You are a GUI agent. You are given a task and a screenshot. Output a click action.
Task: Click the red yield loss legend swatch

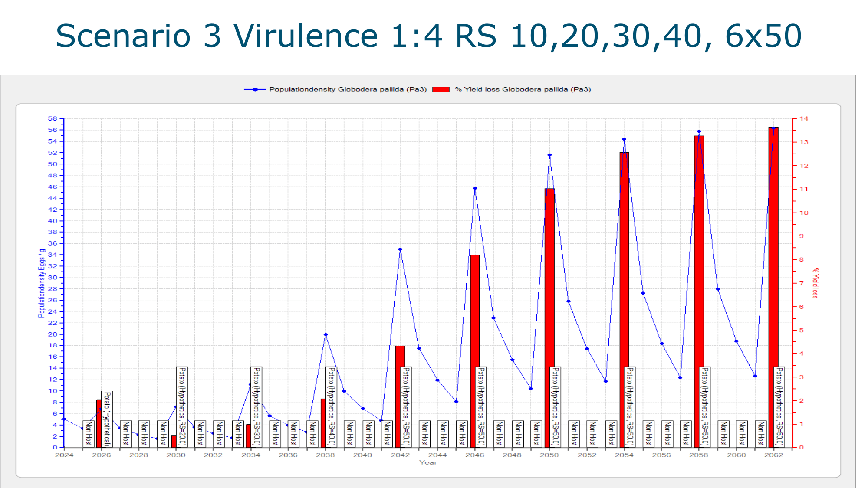click(441, 89)
